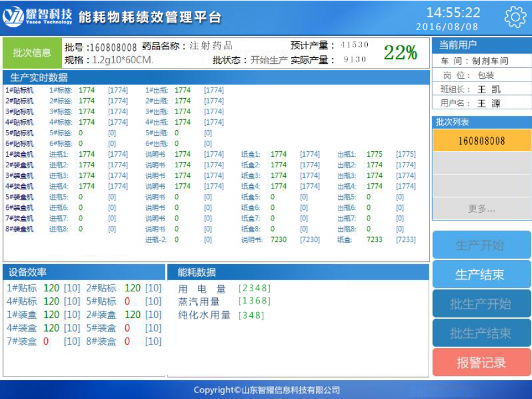Open the settings gear icon
532x399 pixels.
[515, 18]
